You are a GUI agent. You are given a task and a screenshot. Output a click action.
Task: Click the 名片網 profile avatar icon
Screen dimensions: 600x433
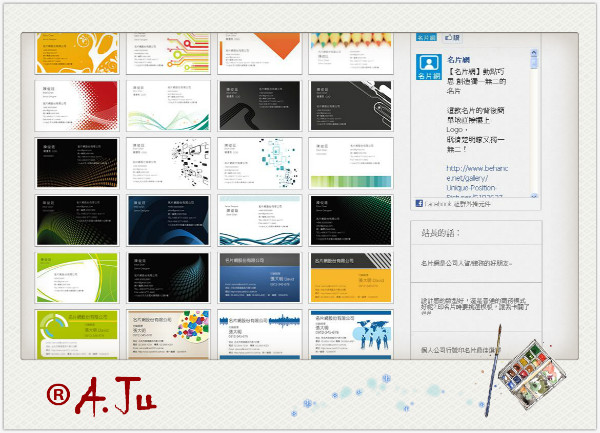pyautogui.click(x=429, y=67)
